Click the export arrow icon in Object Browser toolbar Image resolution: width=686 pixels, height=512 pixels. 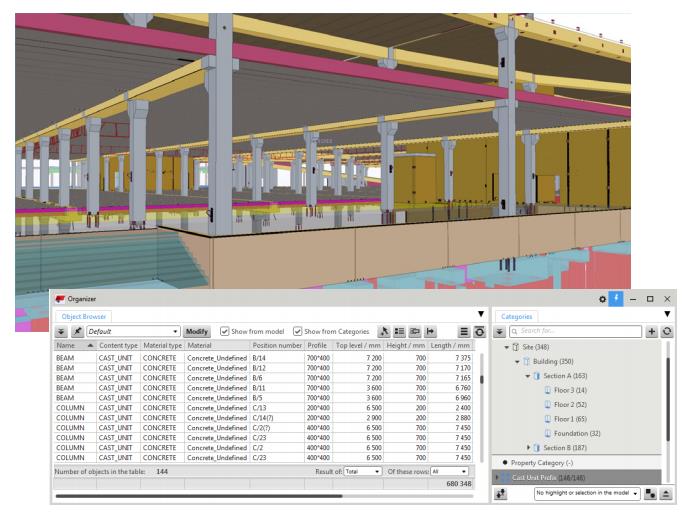[430, 332]
